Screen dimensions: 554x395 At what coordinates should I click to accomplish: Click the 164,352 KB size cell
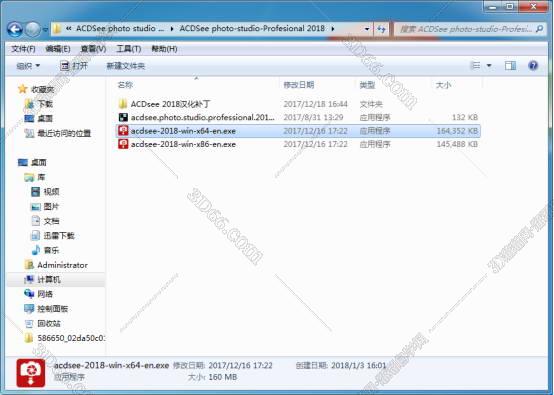pyautogui.click(x=457, y=131)
